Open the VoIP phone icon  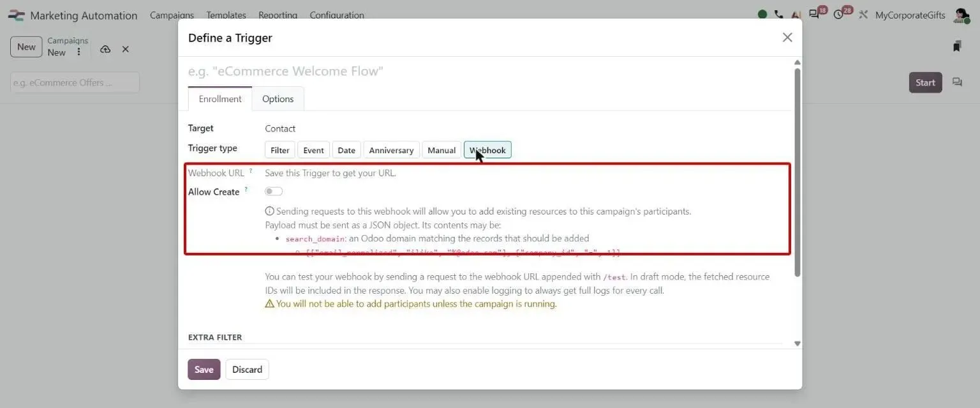tap(779, 15)
